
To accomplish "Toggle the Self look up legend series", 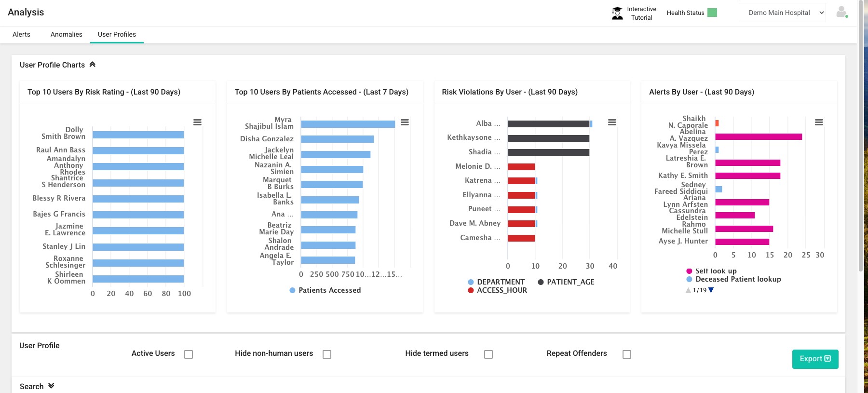I will point(712,271).
